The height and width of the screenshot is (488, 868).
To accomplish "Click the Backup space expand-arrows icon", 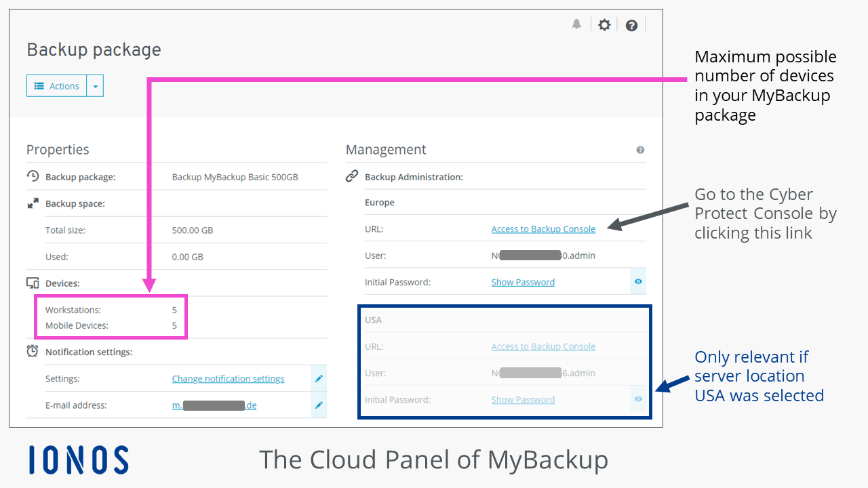I will 33,203.
